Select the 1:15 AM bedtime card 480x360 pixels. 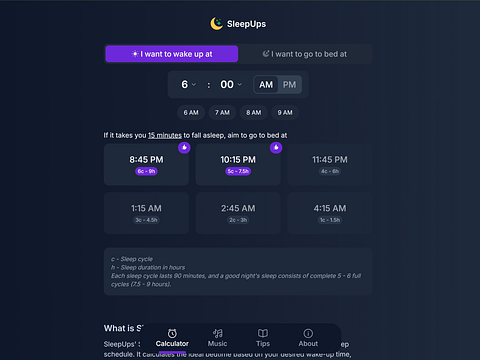[146, 213]
